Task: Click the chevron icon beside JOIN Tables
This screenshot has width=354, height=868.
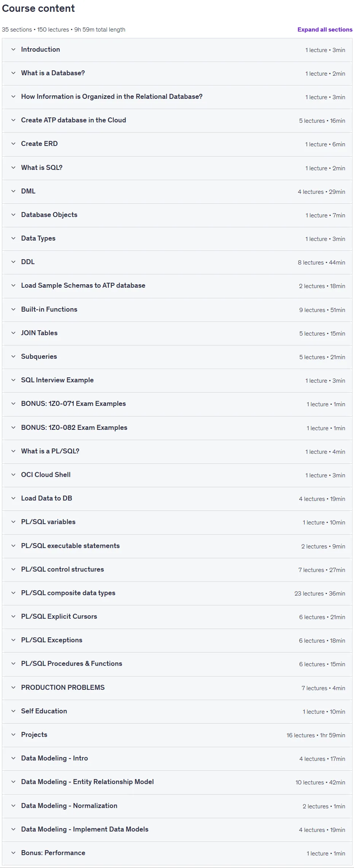Action: (13, 333)
